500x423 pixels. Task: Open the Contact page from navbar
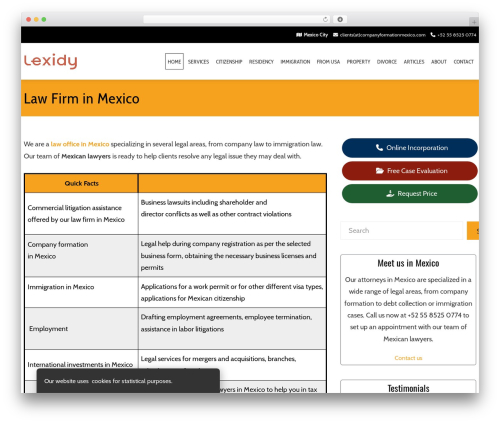tap(463, 62)
